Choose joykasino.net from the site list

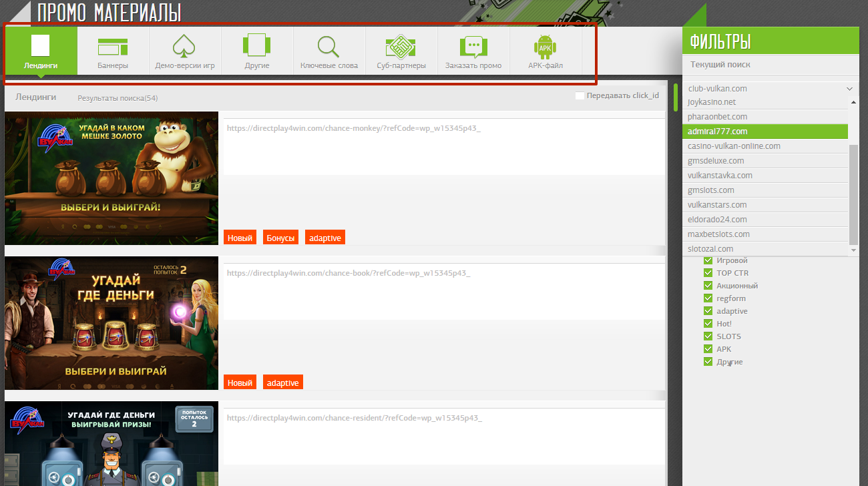[765, 102]
